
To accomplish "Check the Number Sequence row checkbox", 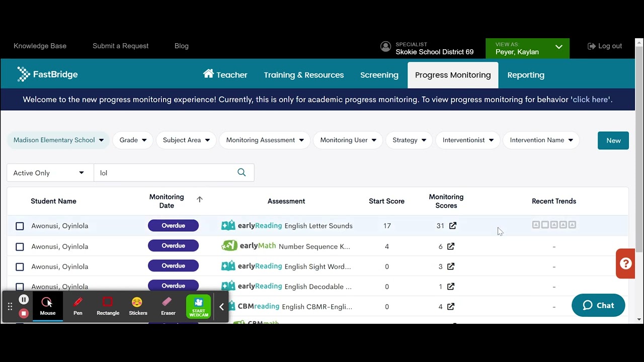I will (20, 247).
